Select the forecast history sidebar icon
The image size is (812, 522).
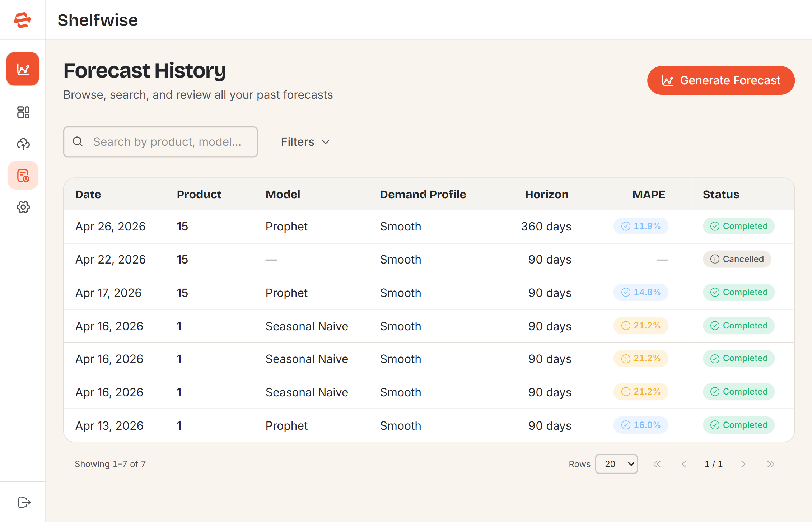pos(23,175)
